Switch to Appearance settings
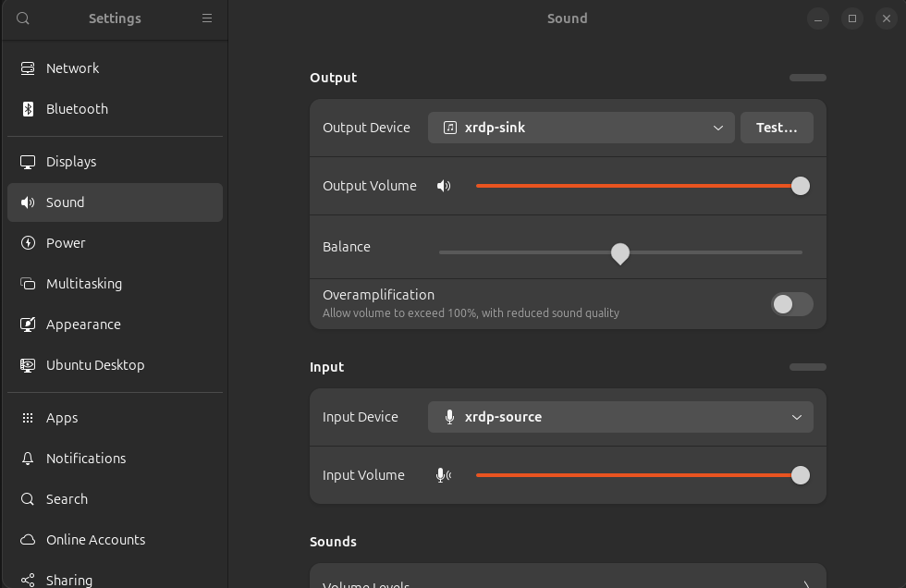Screen dimensions: 906x588 [115, 324]
